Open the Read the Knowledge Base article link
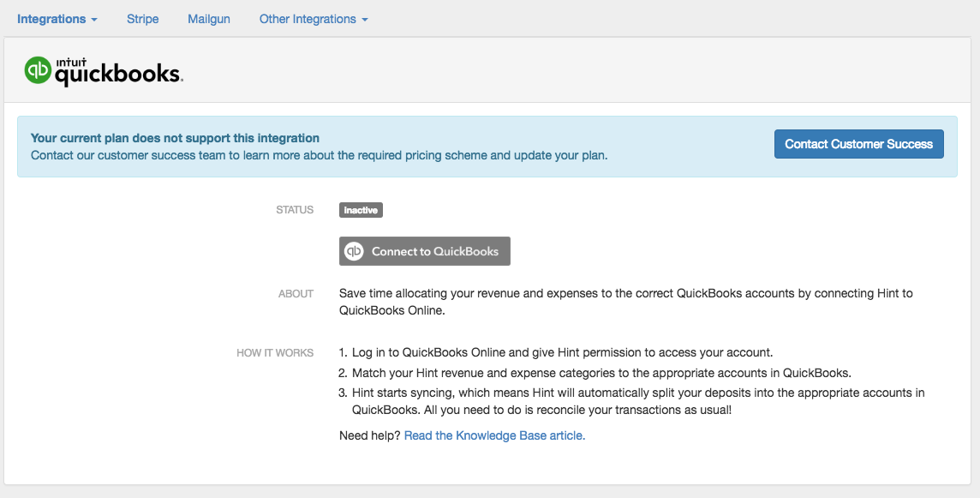Screen dimensions: 980x498 [494, 435]
